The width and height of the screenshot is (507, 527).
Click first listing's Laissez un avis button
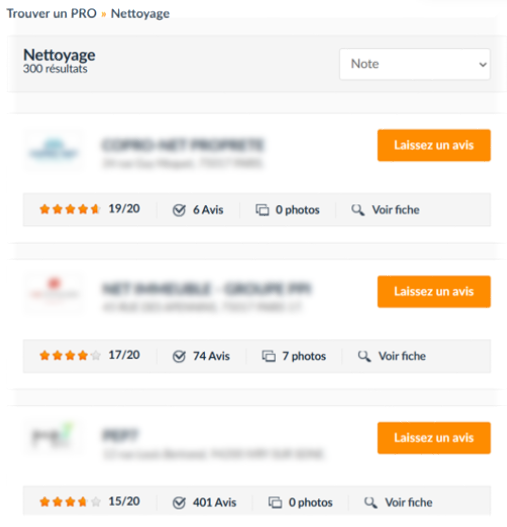click(434, 145)
